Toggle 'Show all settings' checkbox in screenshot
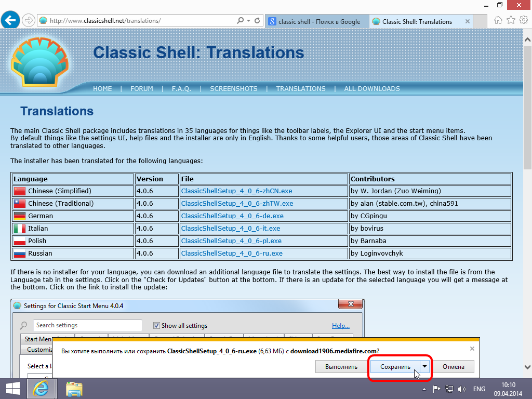The height and width of the screenshot is (399, 532). 156,325
